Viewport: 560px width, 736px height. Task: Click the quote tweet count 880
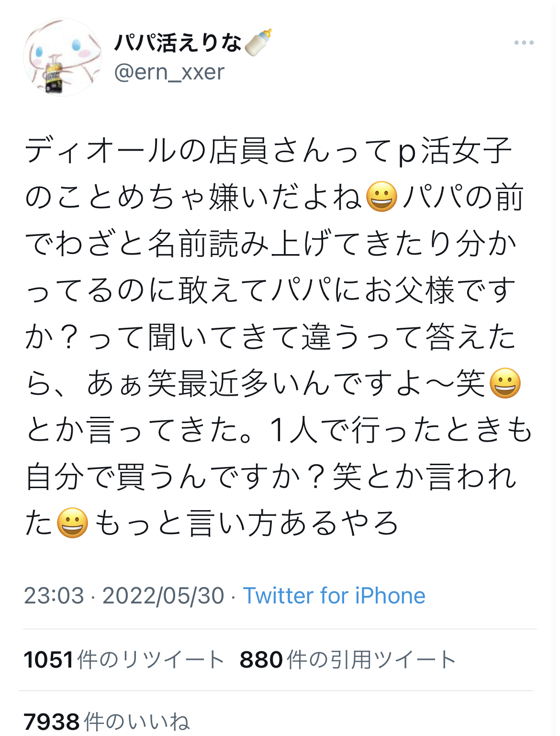point(261,660)
